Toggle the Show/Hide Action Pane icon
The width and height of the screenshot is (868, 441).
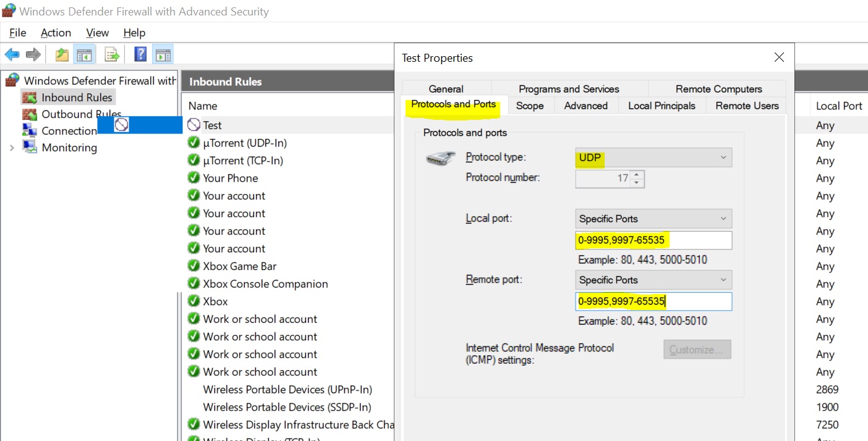point(163,54)
